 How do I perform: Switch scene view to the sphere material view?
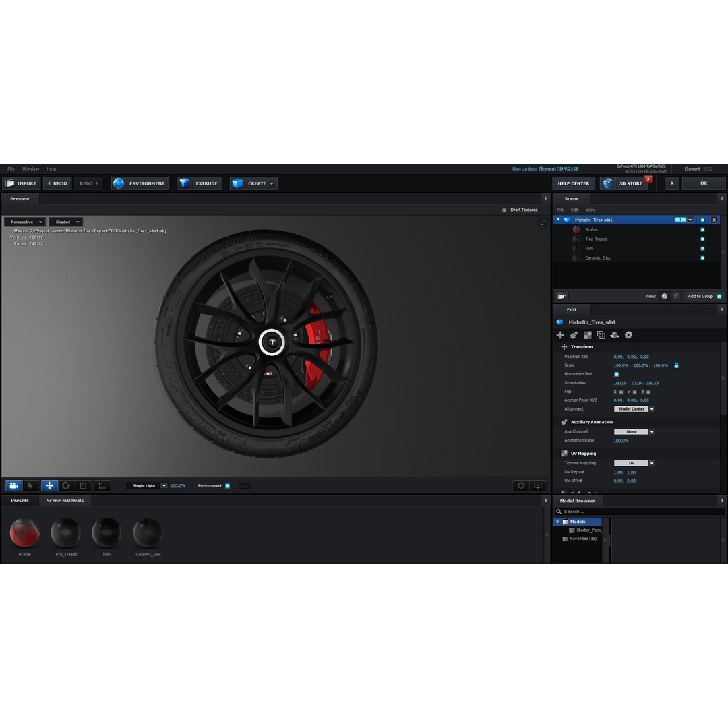pyautogui.click(x=665, y=296)
